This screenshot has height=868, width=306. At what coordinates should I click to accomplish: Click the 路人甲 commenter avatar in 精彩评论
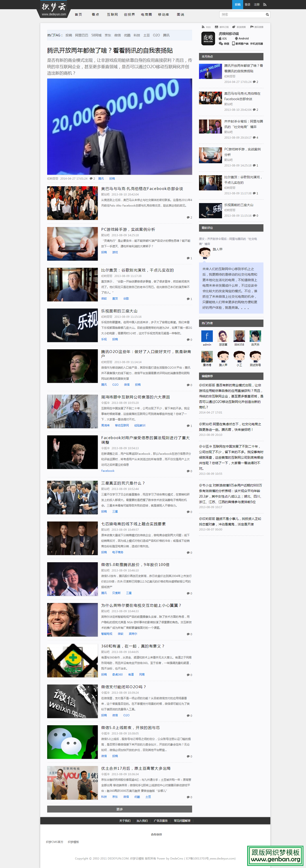click(205, 253)
